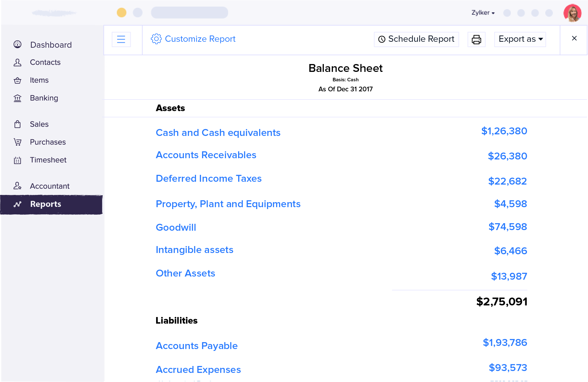This screenshot has height=382, width=588.
Task: Open Cash and Cash equivalents details
Action: (x=218, y=132)
